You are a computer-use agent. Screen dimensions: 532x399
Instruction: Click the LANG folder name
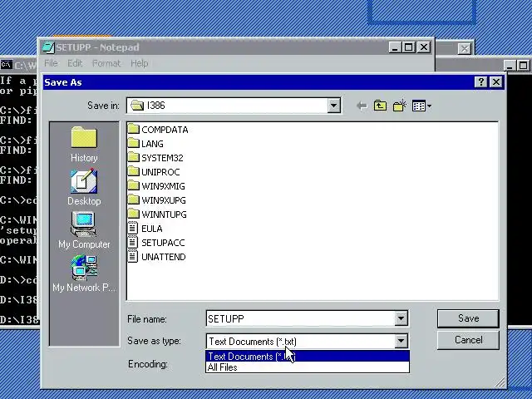pyautogui.click(x=152, y=144)
